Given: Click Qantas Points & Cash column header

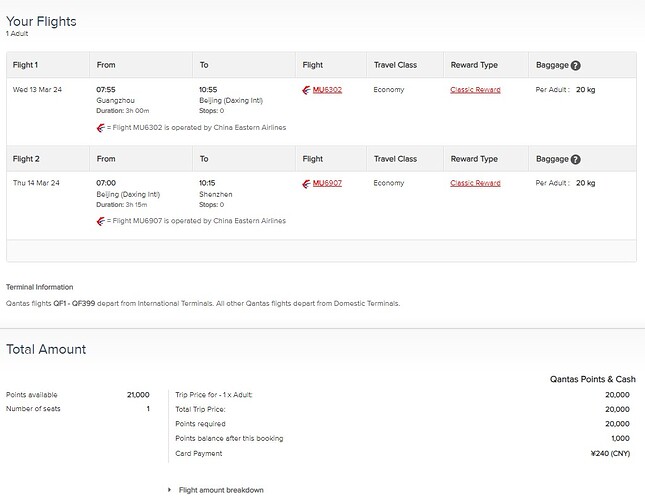Looking at the screenshot, I should pyautogui.click(x=593, y=379).
